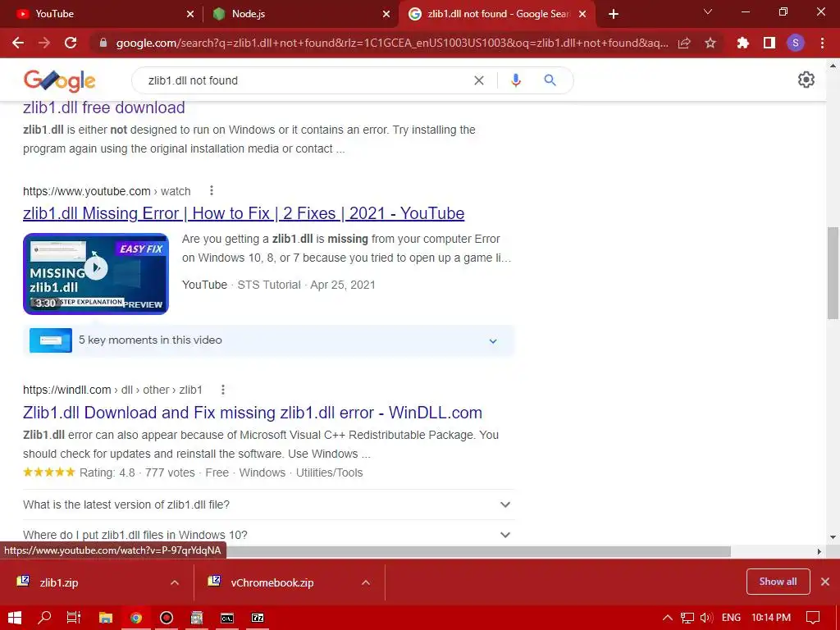
Task: Click the horizontal scrollbar thumb
Action: pyautogui.click(x=479, y=551)
